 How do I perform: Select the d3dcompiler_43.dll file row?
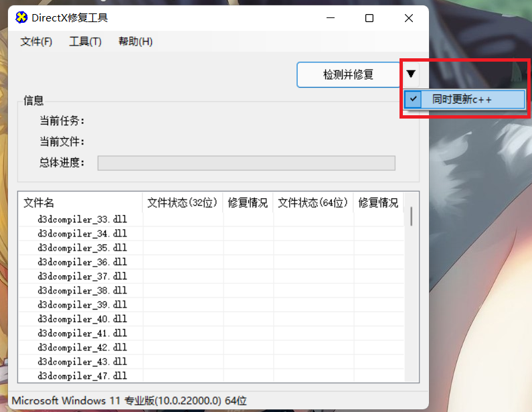(x=82, y=362)
